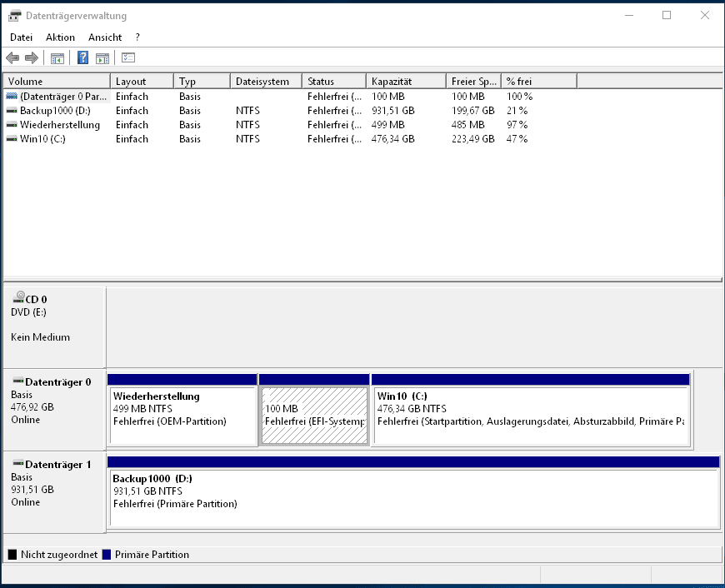Click the 223,49 GB free space cell
The width and height of the screenshot is (725, 588).
coord(473,139)
